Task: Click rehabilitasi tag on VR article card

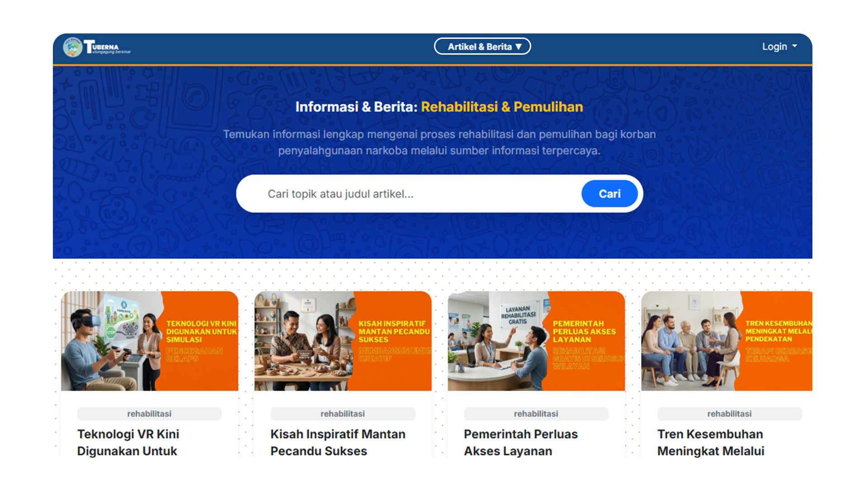Action: tap(149, 413)
